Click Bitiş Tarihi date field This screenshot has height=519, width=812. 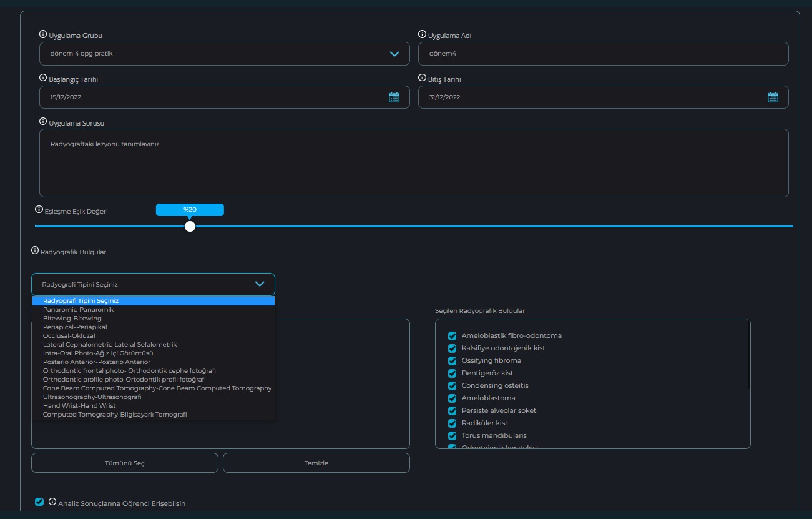click(603, 97)
